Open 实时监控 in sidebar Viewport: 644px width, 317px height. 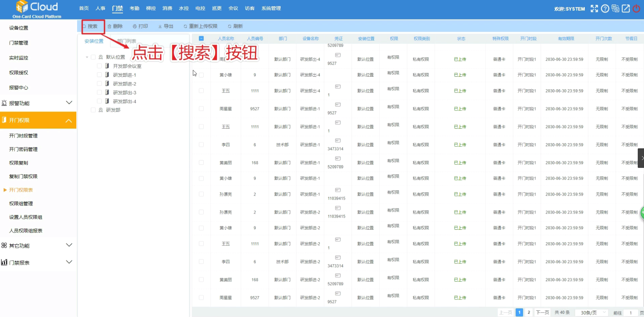point(19,58)
